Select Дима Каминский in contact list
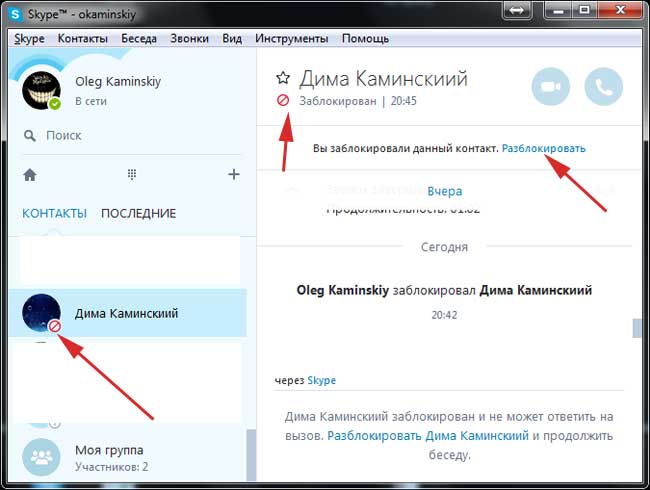Viewport: 650px width, 490px height. (x=126, y=313)
